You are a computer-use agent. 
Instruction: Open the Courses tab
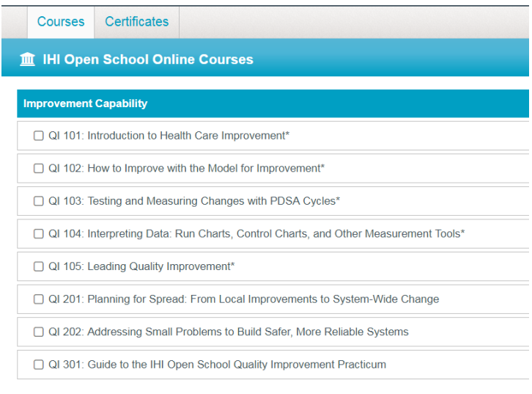(x=61, y=22)
